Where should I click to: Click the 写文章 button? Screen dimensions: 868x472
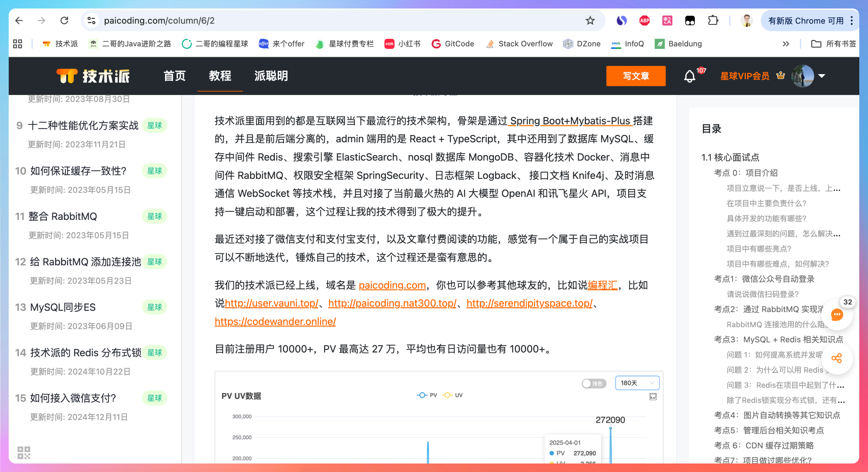(635, 76)
